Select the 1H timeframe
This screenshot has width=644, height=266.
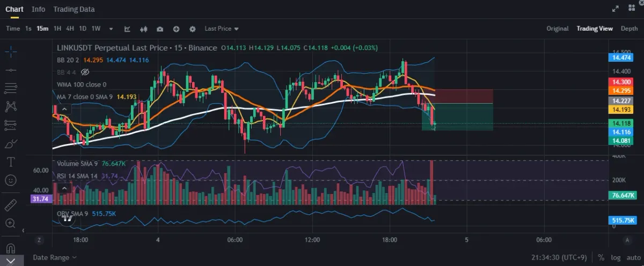click(57, 28)
